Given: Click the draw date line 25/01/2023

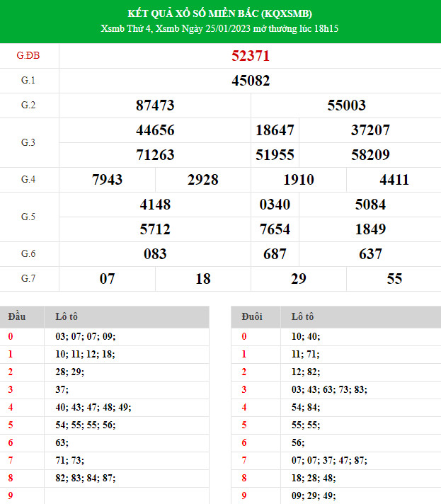Looking at the screenshot, I should pos(219,28).
